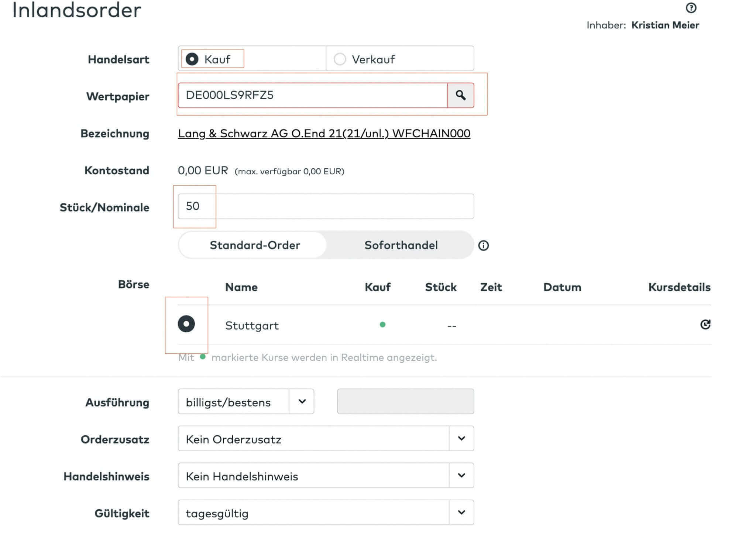Viewport: 756px width, 538px height.
Task: Click the Stuttgart exchange name
Action: [252, 326]
